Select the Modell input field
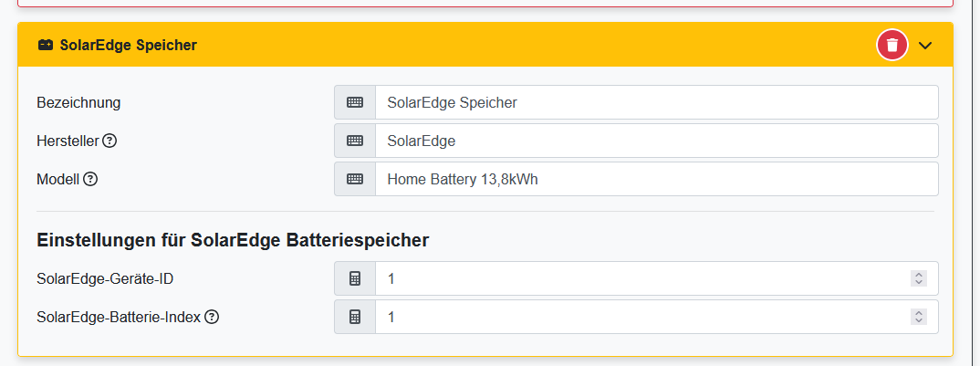The height and width of the screenshot is (366, 980). pyautogui.click(x=655, y=179)
